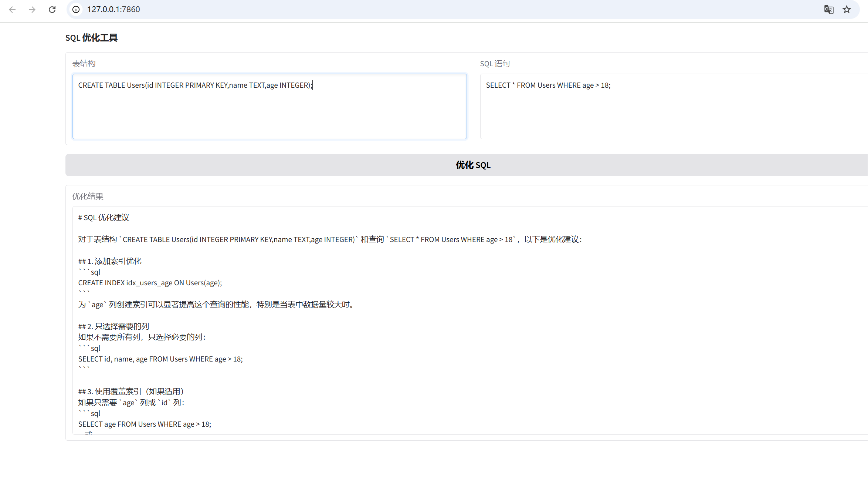868x494 pixels.
Task: Click the browser back arrow
Action: 12,10
